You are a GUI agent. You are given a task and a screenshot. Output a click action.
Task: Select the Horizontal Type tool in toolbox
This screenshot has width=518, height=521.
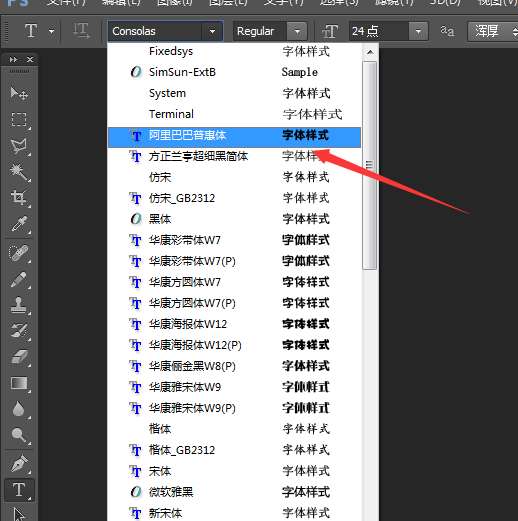19,490
